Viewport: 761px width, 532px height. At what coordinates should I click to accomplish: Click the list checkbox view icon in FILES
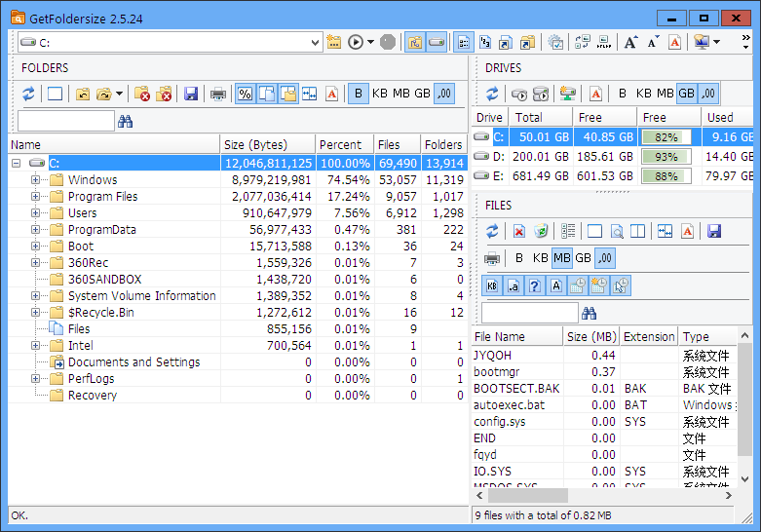tap(568, 231)
